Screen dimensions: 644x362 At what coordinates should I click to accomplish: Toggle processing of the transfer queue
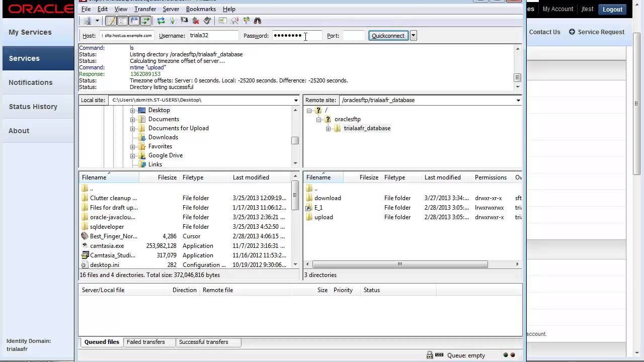click(x=173, y=21)
